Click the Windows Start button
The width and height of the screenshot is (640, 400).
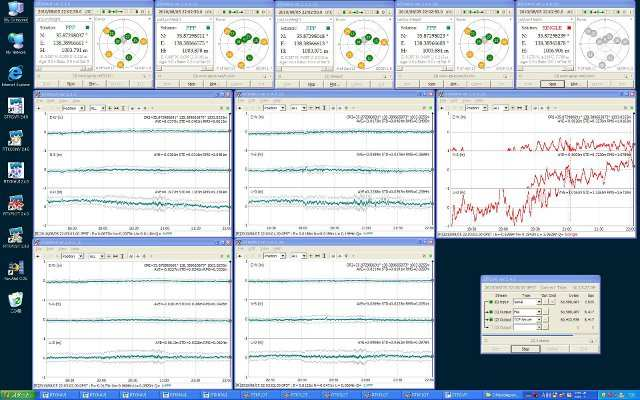click(17, 395)
